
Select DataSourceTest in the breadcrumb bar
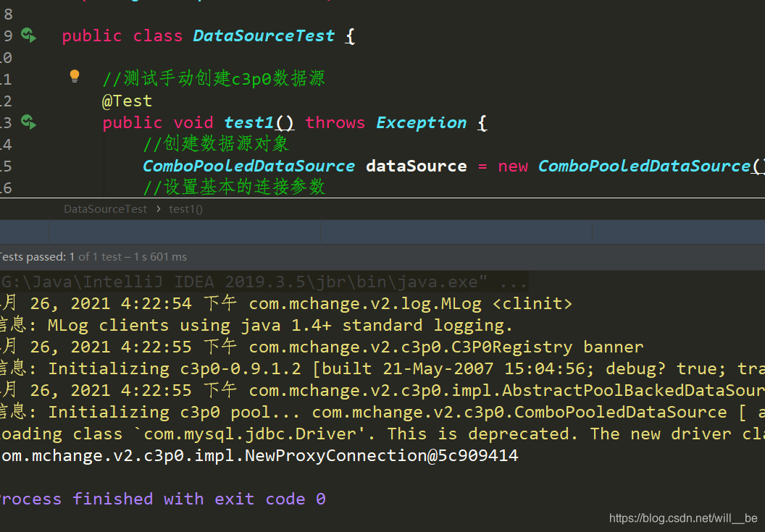point(105,209)
